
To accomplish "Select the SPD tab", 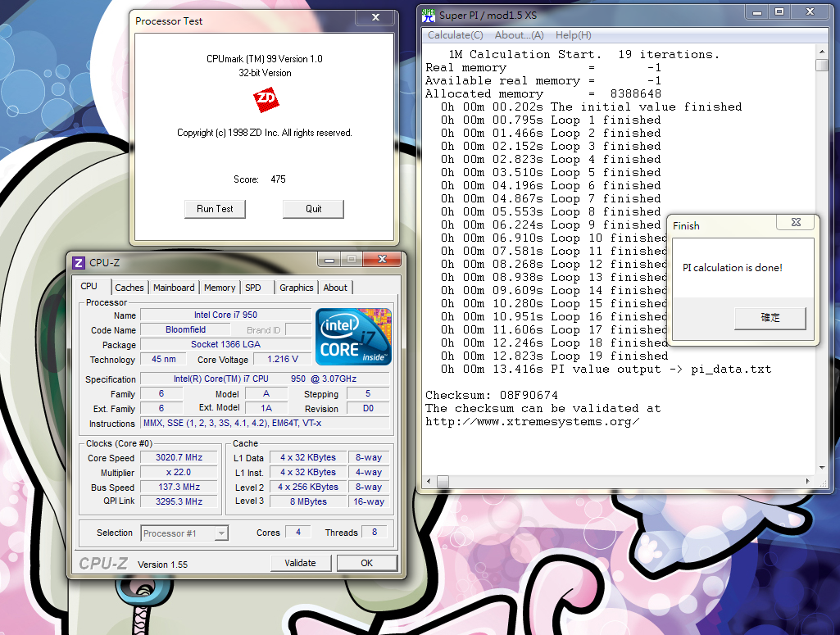I will [x=253, y=288].
